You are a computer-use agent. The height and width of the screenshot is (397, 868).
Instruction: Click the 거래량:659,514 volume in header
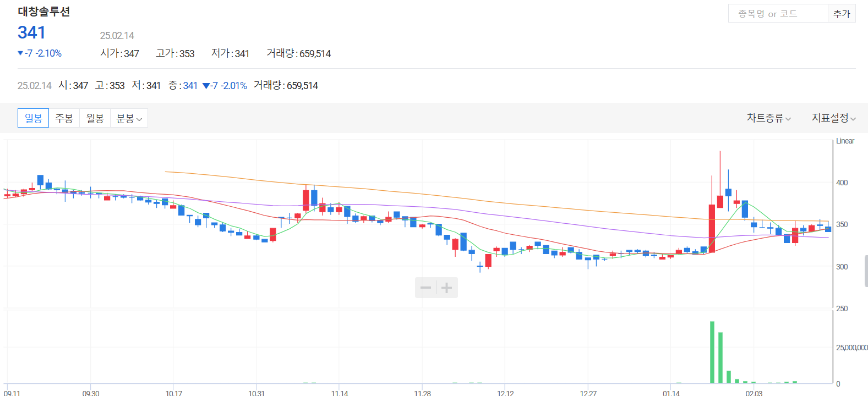point(299,53)
